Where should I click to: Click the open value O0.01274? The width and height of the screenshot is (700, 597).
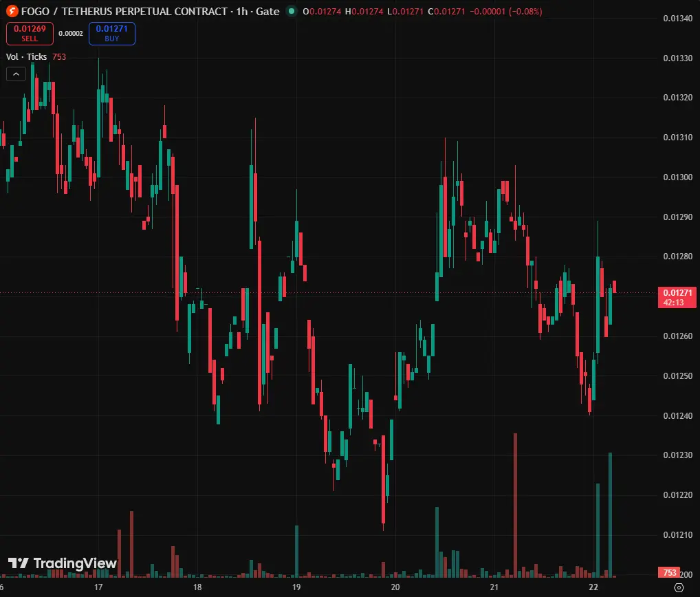(322, 11)
